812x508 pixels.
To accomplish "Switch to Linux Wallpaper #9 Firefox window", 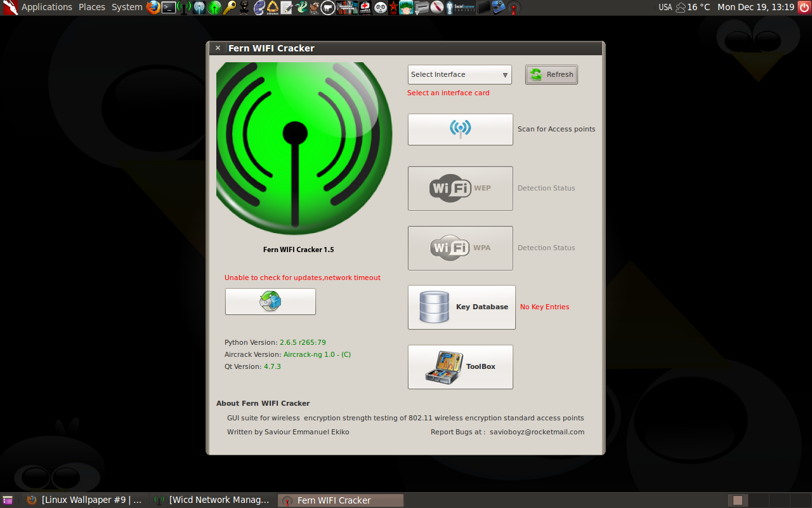I will pos(84,500).
